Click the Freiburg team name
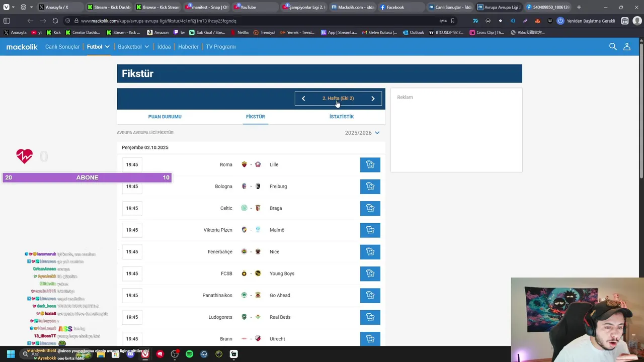The height and width of the screenshot is (362, 644). point(278,187)
